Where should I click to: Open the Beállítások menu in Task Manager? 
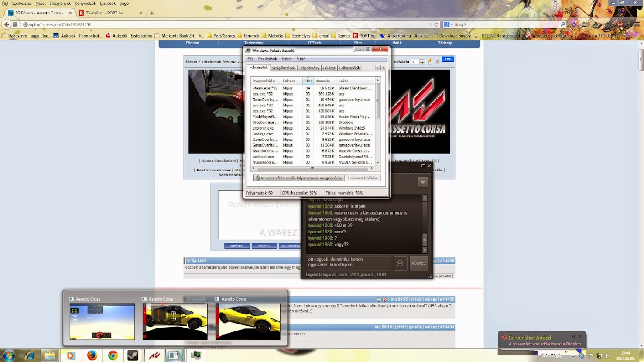click(267, 59)
